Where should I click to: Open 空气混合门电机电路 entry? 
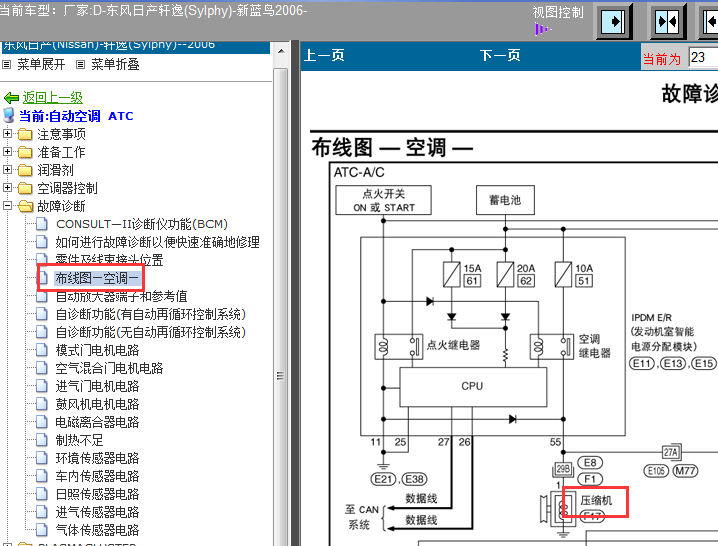[x=109, y=368]
